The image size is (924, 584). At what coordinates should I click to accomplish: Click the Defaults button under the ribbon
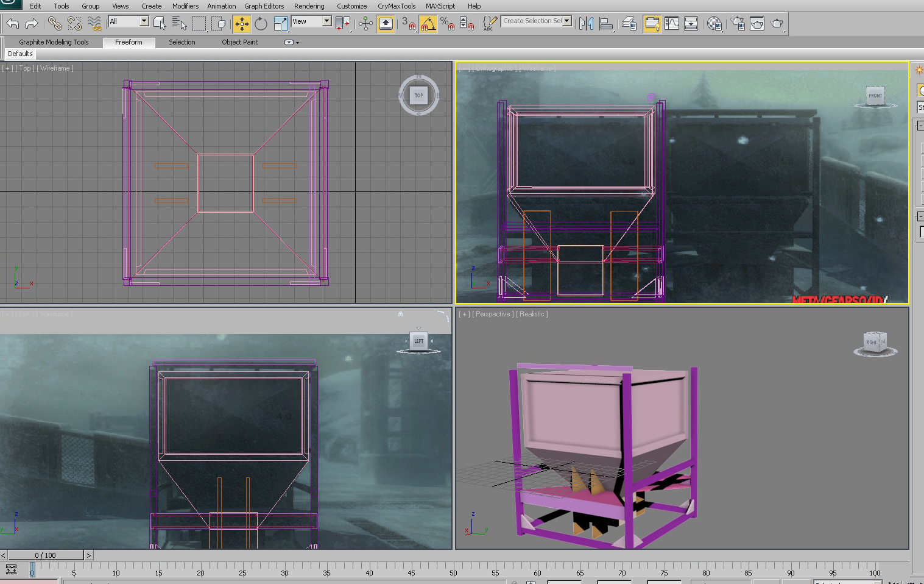(20, 54)
